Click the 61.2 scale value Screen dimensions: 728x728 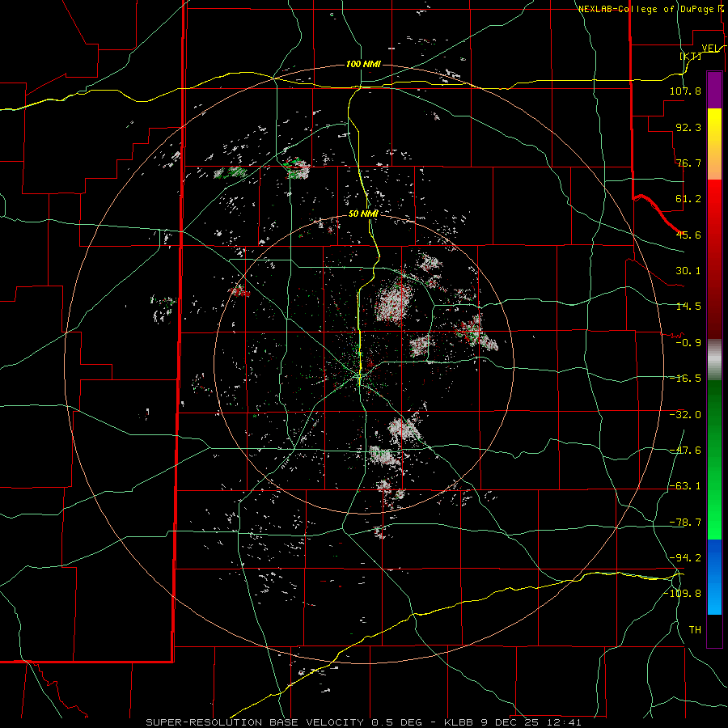pos(688,199)
